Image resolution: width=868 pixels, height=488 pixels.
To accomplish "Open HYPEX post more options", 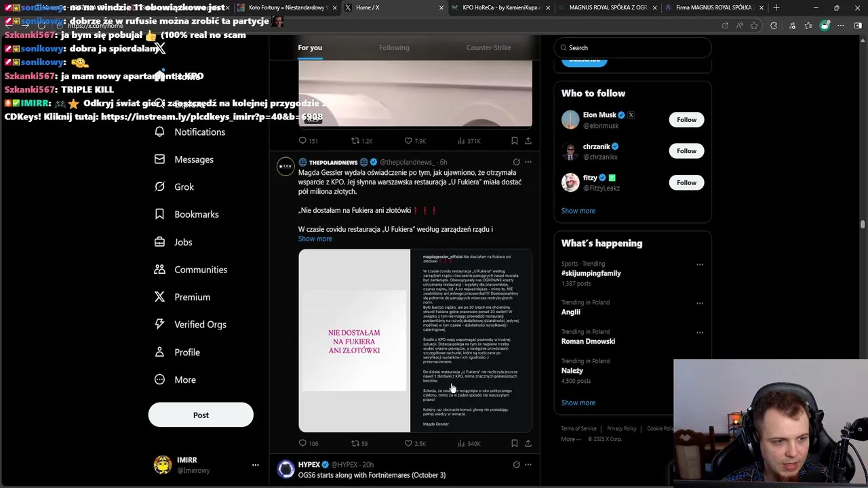I will coord(528,464).
